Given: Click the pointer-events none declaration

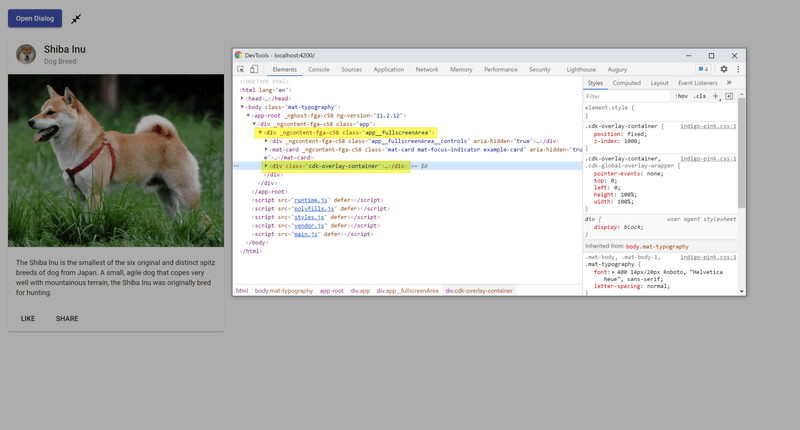Looking at the screenshot, I should pos(628,174).
